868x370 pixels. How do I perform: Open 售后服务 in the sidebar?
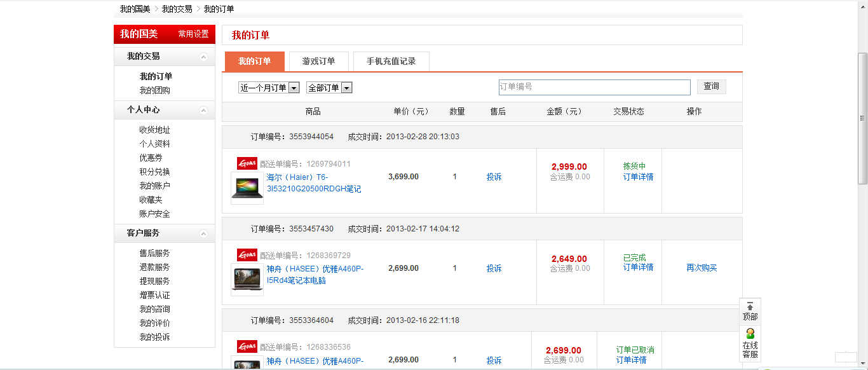pyautogui.click(x=154, y=253)
